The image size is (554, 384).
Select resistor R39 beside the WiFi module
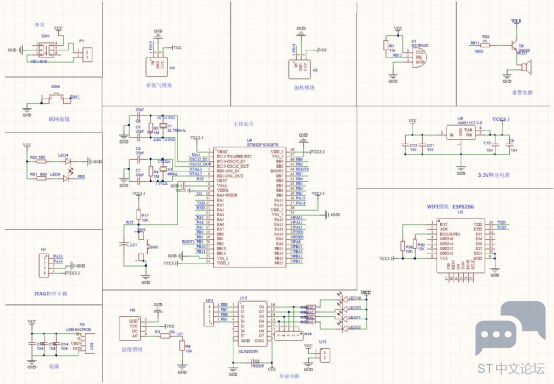pos(402,246)
